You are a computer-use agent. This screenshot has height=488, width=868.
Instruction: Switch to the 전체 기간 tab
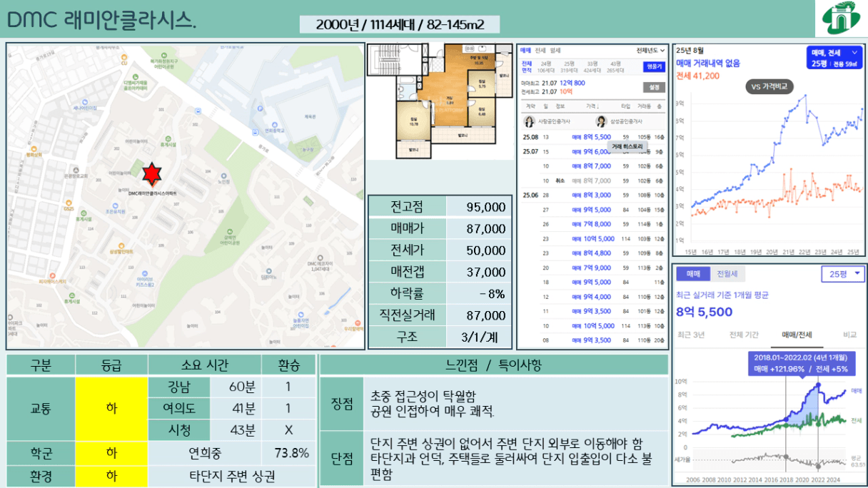click(744, 334)
